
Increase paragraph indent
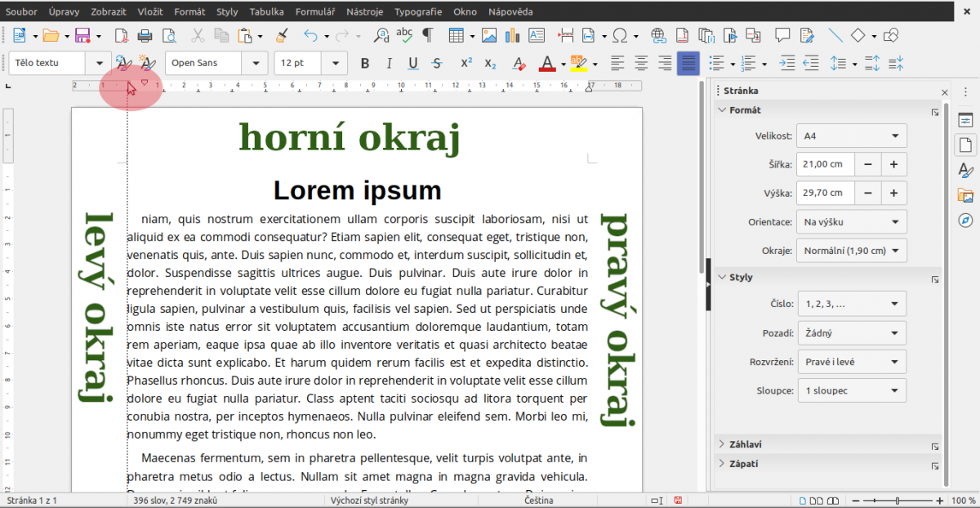pyautogui.click(x=787, y=64)
